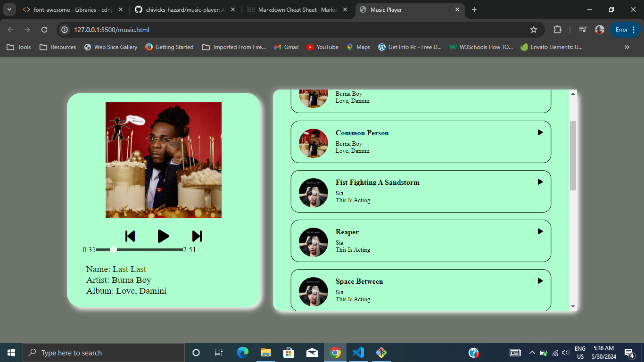Screen dimensions: 644x362
Task: Click Common Person round album thumbnail
Action: [314, 143]
